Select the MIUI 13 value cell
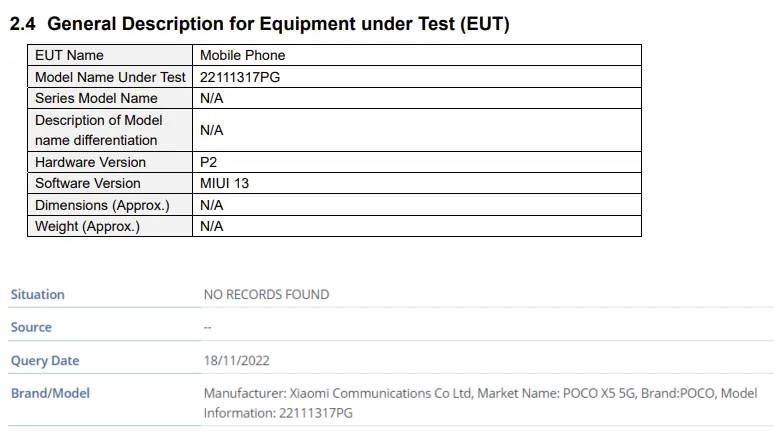The width and height of the screenshot is (774, 436). click(x=417, y=183)
